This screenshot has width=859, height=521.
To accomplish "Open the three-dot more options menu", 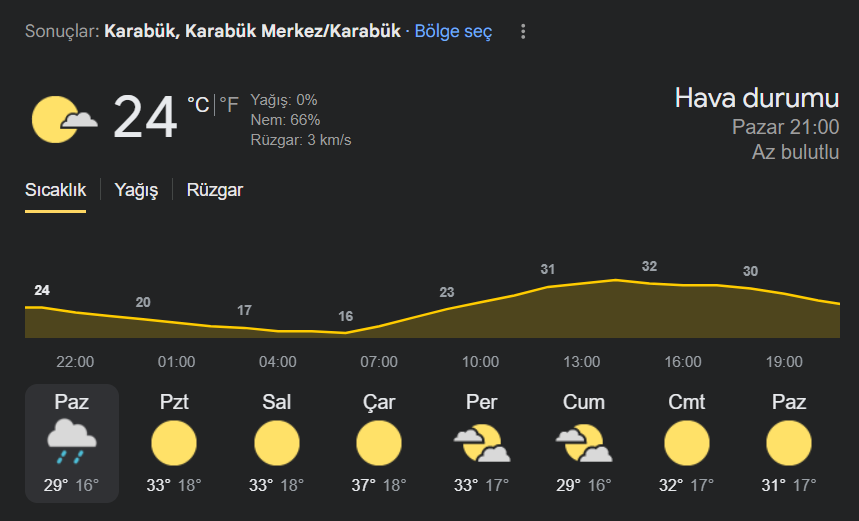I will click(523, 31).
